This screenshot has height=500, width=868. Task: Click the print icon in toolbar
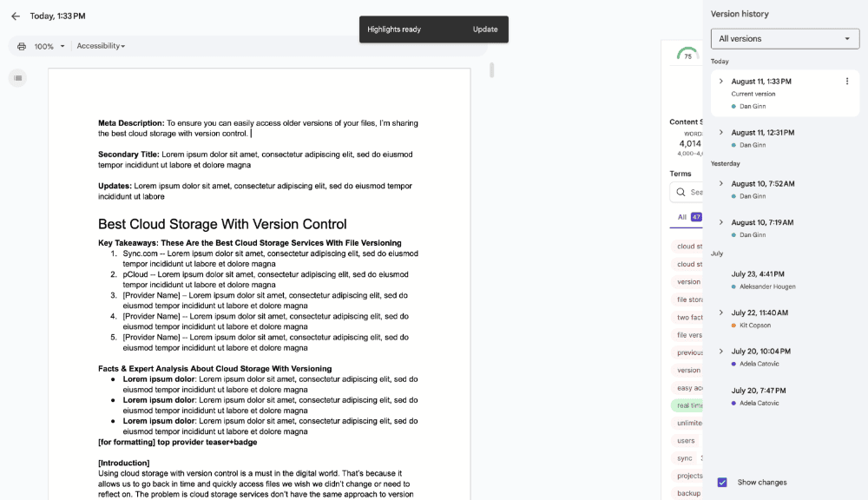pyautogui.click(x=22, y=46)
